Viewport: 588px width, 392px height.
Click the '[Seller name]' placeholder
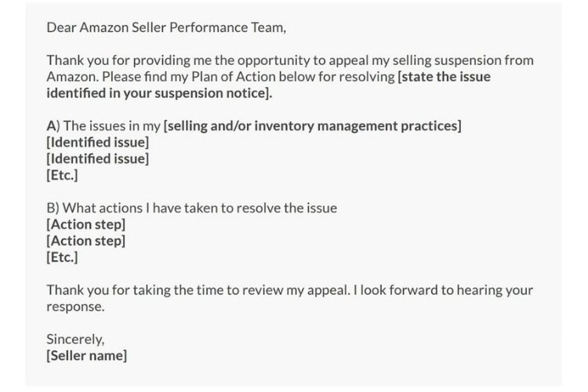click(86, 356)
